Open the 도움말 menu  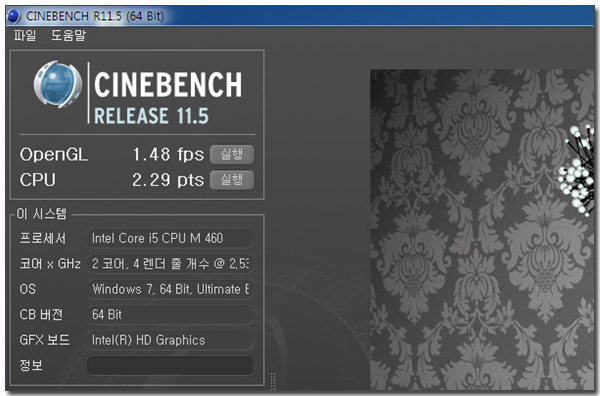click(69, 36)
